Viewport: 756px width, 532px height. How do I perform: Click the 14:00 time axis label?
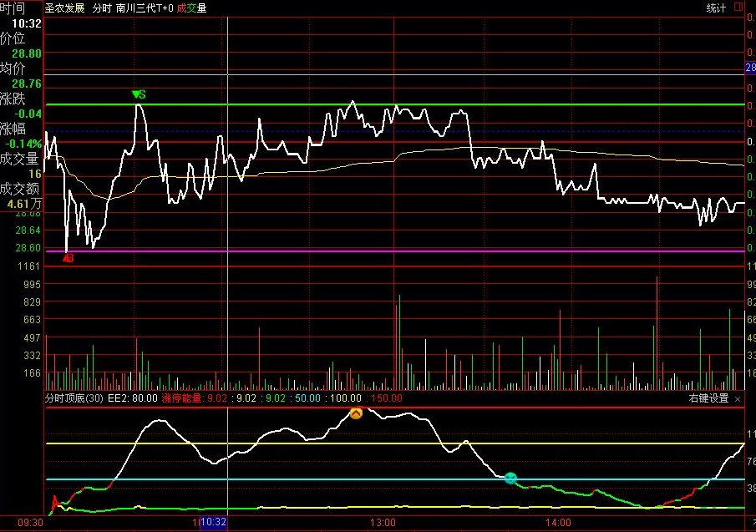point(558,523)
